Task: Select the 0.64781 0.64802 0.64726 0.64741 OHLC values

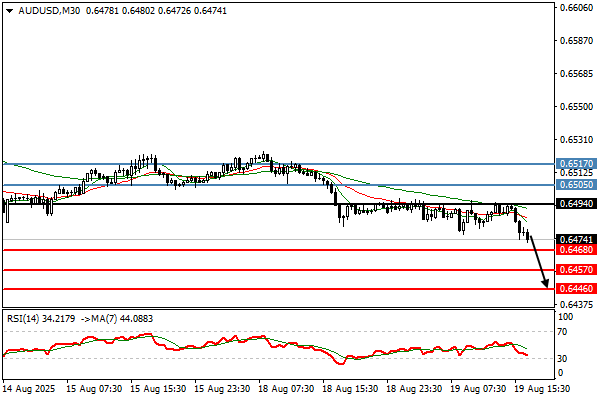Action: (x=156, y=11)
